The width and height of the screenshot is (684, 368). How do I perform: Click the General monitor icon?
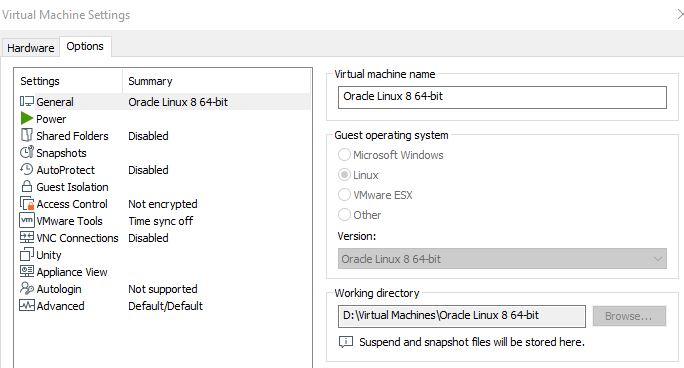coord(27,102)
